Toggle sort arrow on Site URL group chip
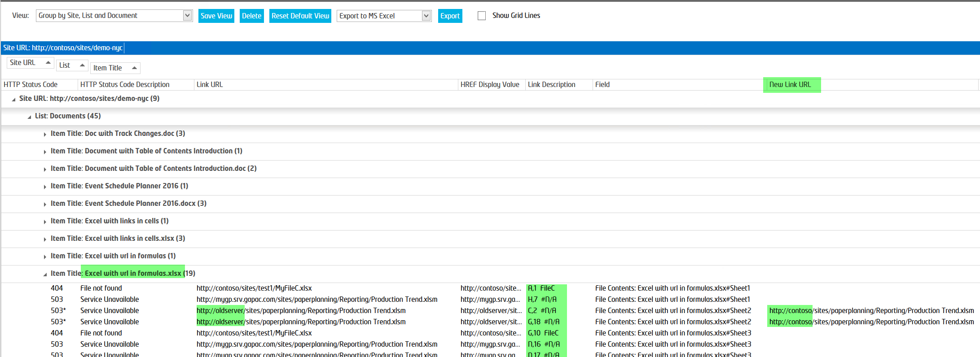 pyautogui.click(x=48, y=63)
